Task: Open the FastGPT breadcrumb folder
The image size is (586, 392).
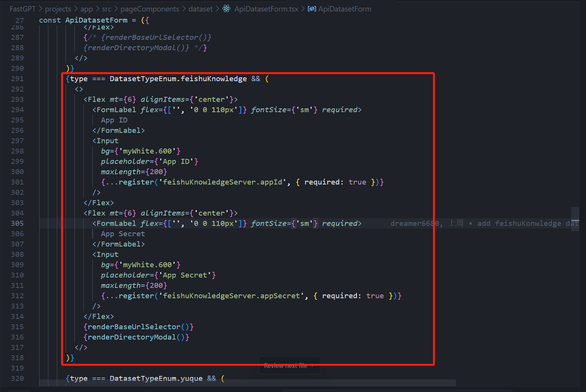Action: point(22,9)
